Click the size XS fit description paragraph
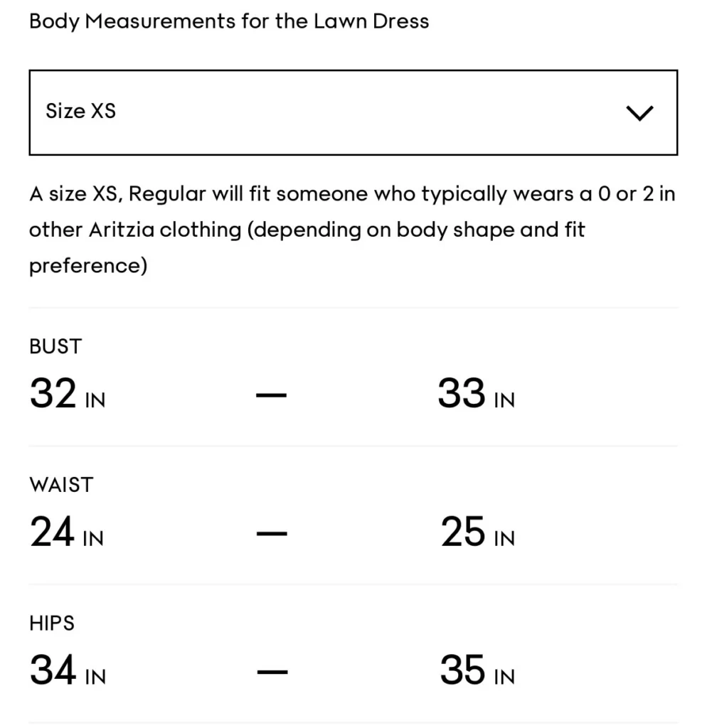This screenshot has width=707, height=728. (x=352, y=230)
